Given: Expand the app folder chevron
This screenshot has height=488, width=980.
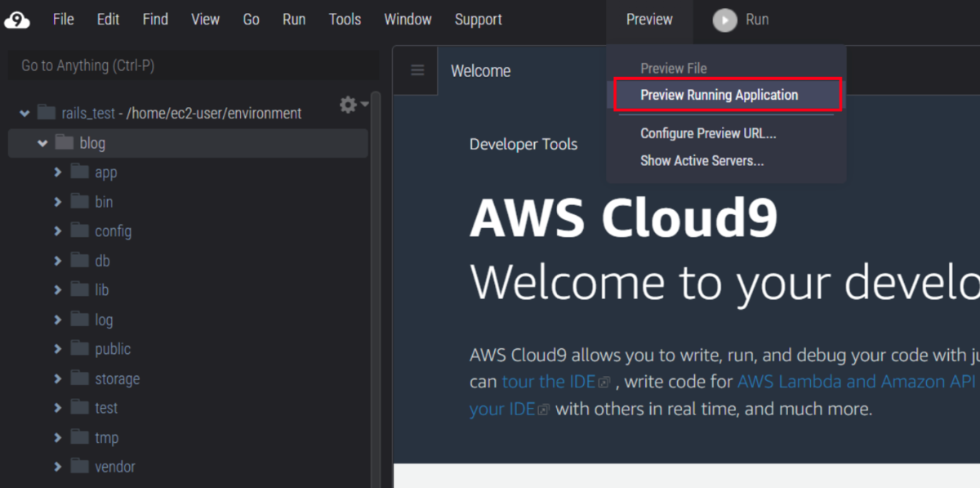Looking at the screenshot, I should point(58,172).
